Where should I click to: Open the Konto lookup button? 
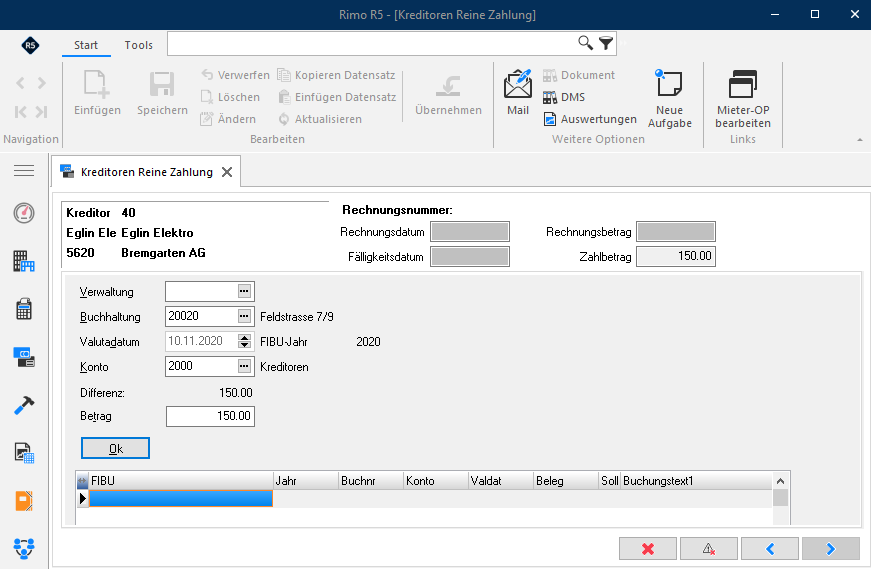point(244,366)
